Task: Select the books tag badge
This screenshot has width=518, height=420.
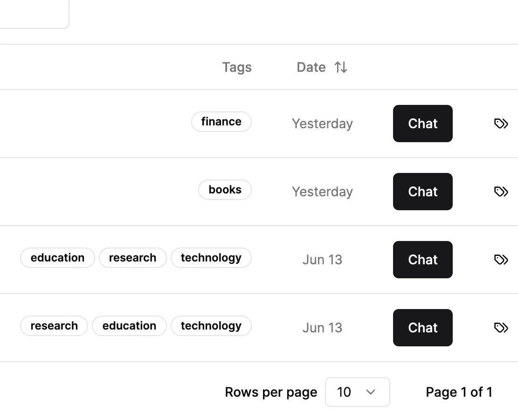Action: (225, 190)
